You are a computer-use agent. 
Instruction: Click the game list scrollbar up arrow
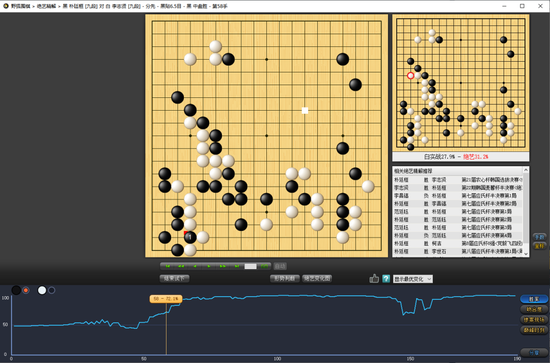coord(525,170)
